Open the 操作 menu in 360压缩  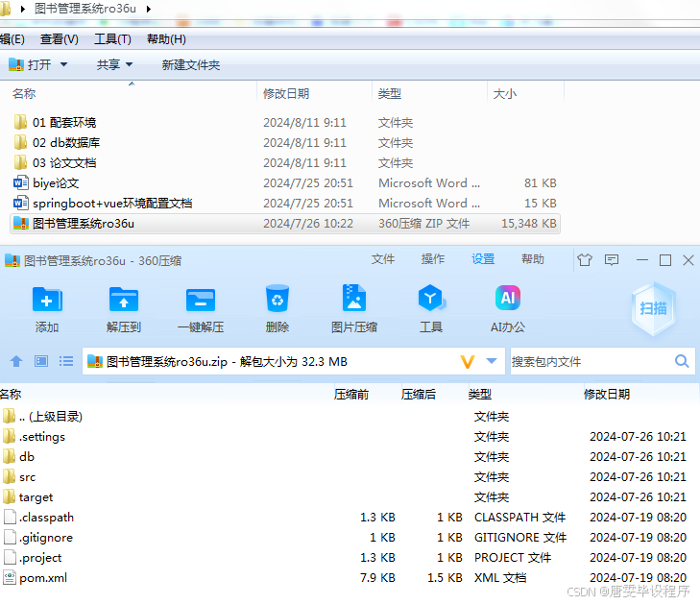coord(433,259)
